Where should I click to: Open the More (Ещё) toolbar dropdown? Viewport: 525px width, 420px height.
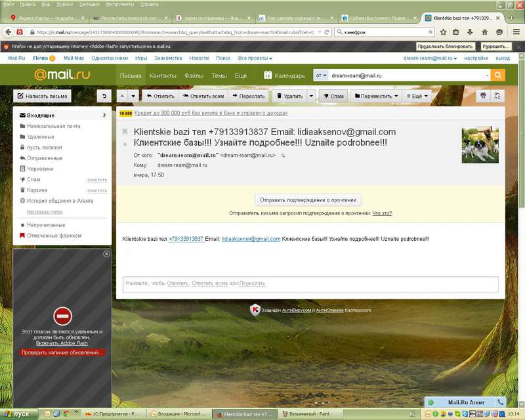click(x=419, y=96)
